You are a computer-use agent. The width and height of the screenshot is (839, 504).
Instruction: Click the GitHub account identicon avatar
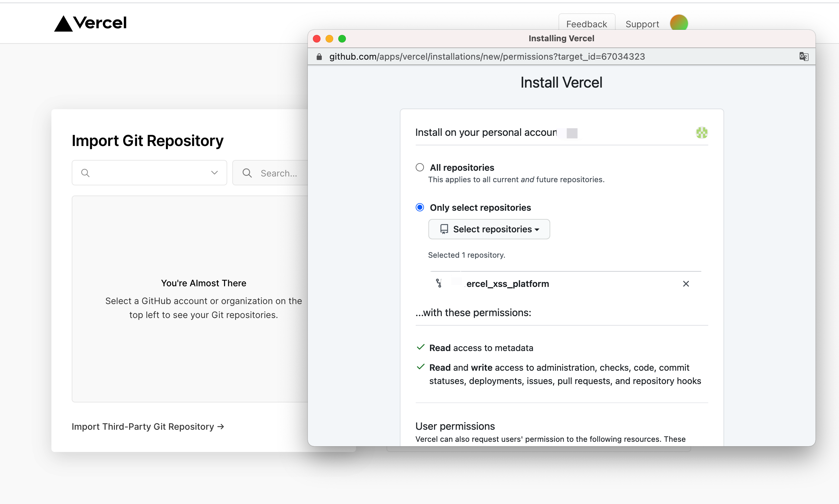tap(702, 132)
